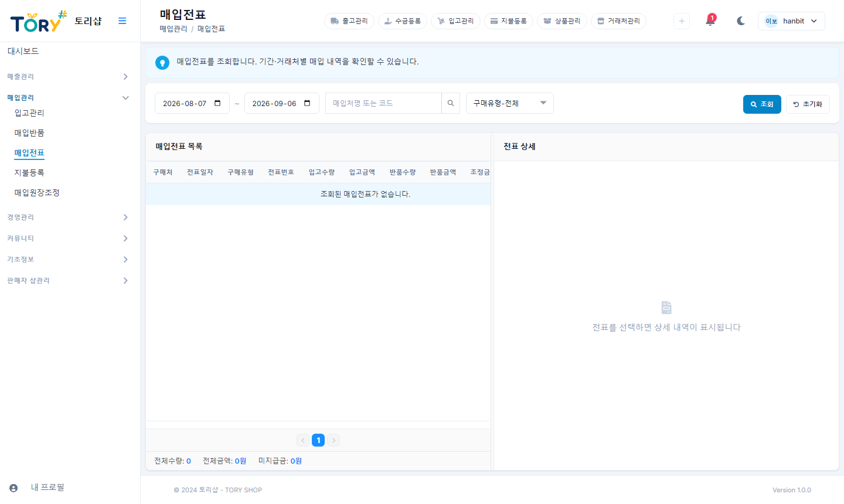Open the hanbit user dropdown

791,21
